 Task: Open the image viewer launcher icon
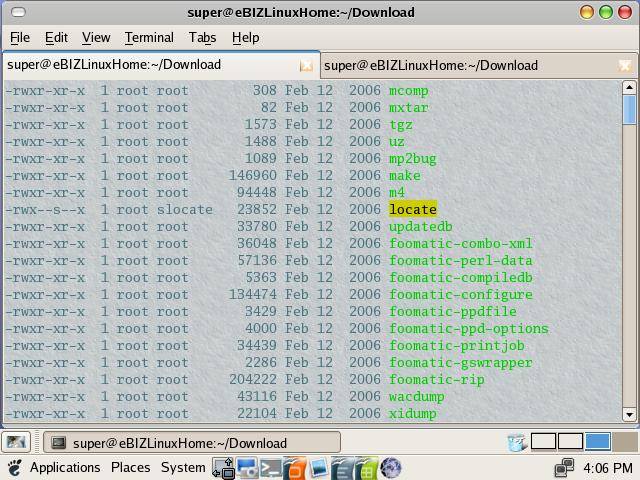(319, 468)
